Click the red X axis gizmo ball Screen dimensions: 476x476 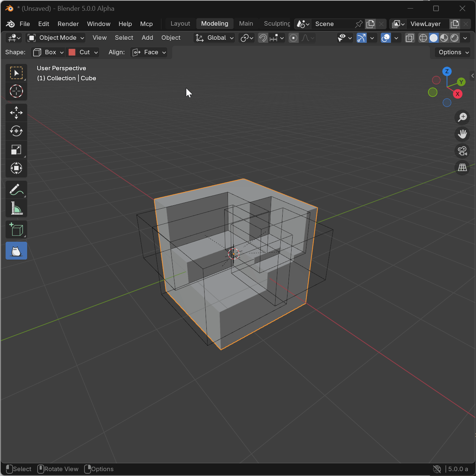pyautogui.click(x=458, y=94)
